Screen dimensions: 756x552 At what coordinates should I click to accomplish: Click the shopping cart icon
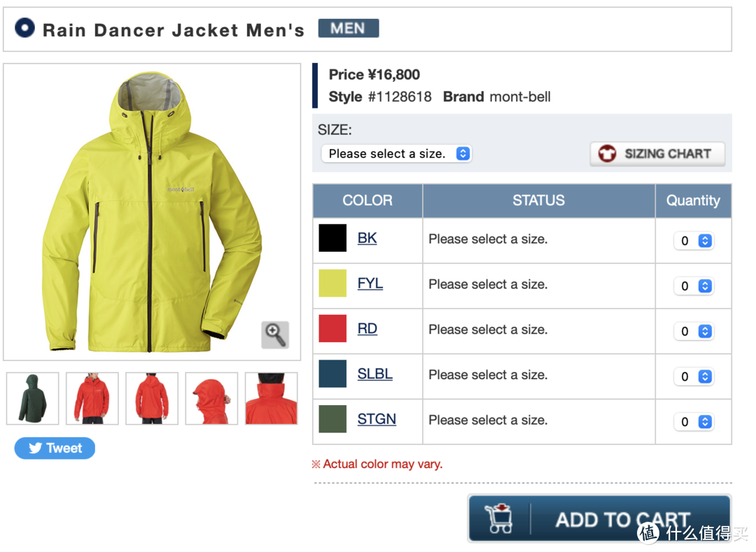(x=499, y=518)
